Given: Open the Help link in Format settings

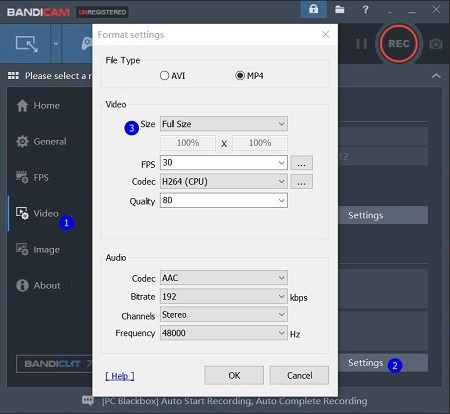Looking at the screenshot, I should [120, 376].
